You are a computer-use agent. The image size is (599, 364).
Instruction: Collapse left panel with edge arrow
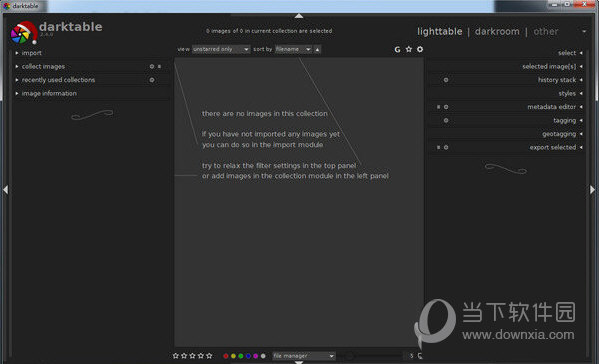tap(5, 189)
